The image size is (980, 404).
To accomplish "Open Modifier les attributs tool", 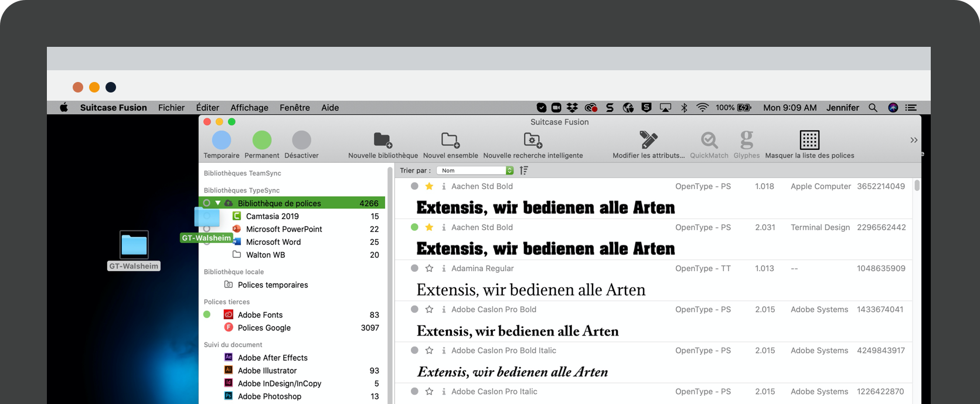I will [648, 145].
